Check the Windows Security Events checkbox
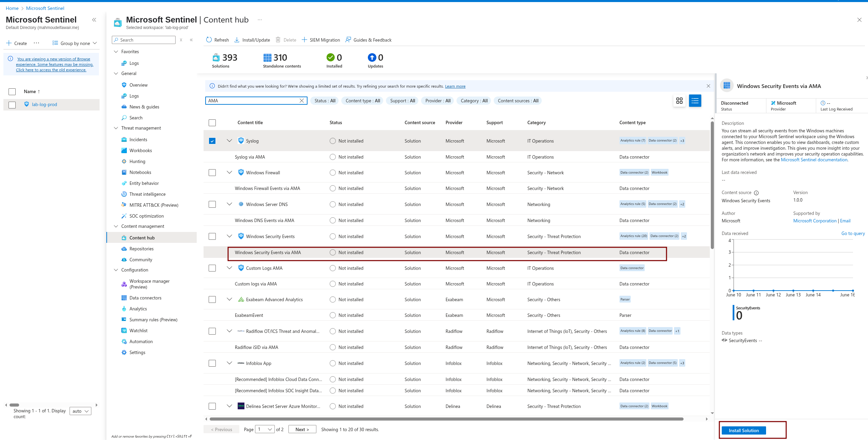The height and width of the screenshot is (440, 868). 212,236
